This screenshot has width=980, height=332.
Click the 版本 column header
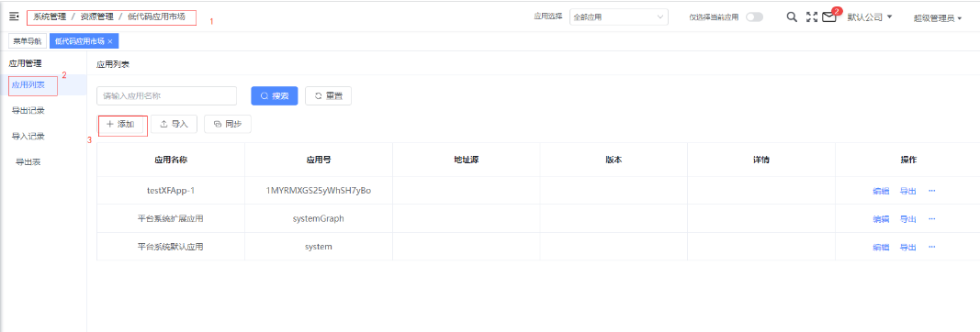tap(614, 160)
